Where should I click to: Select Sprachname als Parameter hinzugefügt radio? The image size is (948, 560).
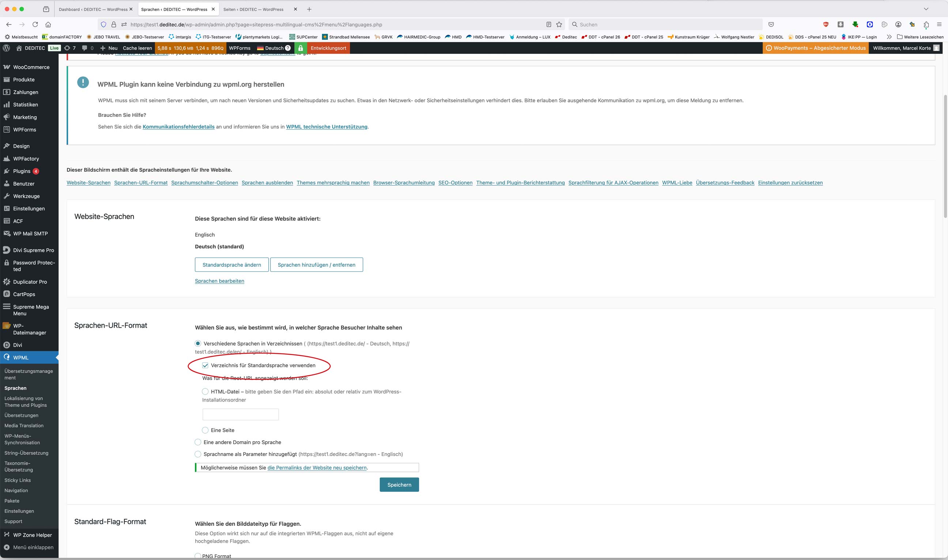tap(198, 454)
